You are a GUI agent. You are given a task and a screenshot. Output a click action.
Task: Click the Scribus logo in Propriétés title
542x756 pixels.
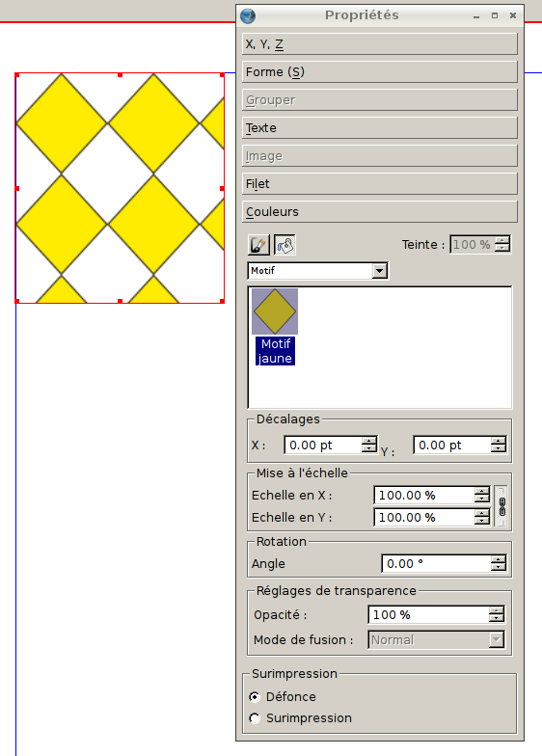pos(248,15)
